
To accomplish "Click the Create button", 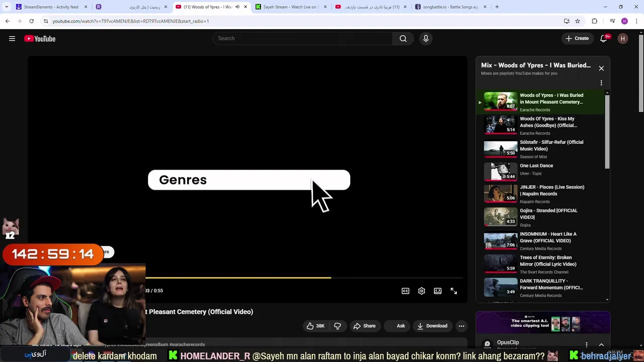I will [577, 39].
